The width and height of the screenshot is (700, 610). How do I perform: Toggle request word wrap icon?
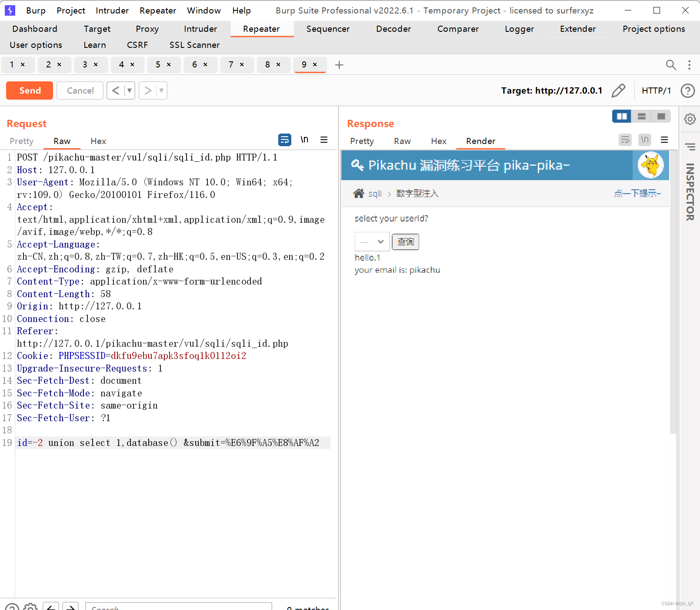(x=284, y=140)
